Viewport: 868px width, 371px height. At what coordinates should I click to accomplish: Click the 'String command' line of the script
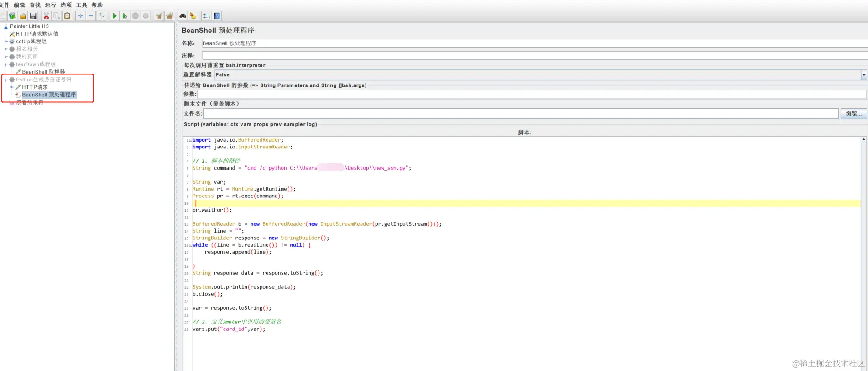click(x=302, y=168)
